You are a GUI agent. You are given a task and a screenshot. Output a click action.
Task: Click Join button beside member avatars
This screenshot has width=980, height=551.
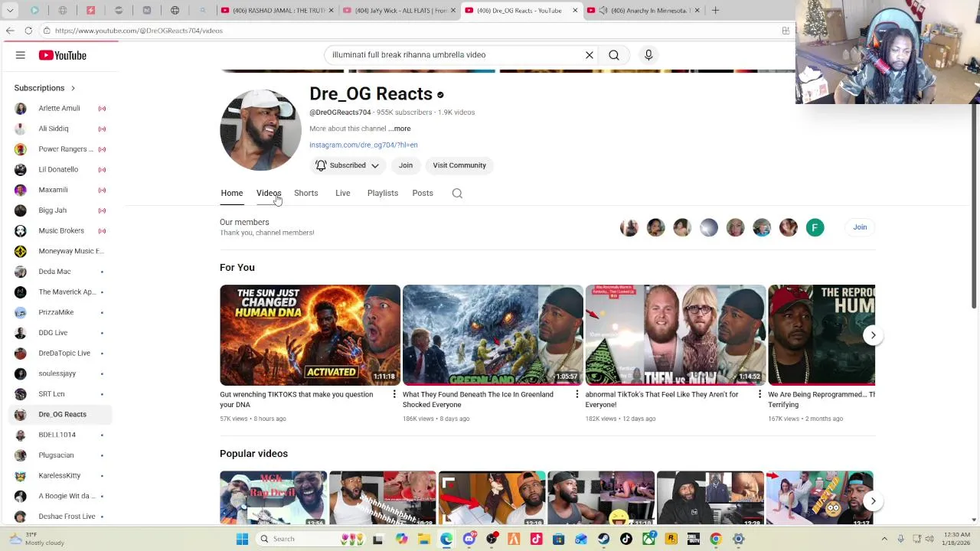pyautogui.click(x=860, y=227)
